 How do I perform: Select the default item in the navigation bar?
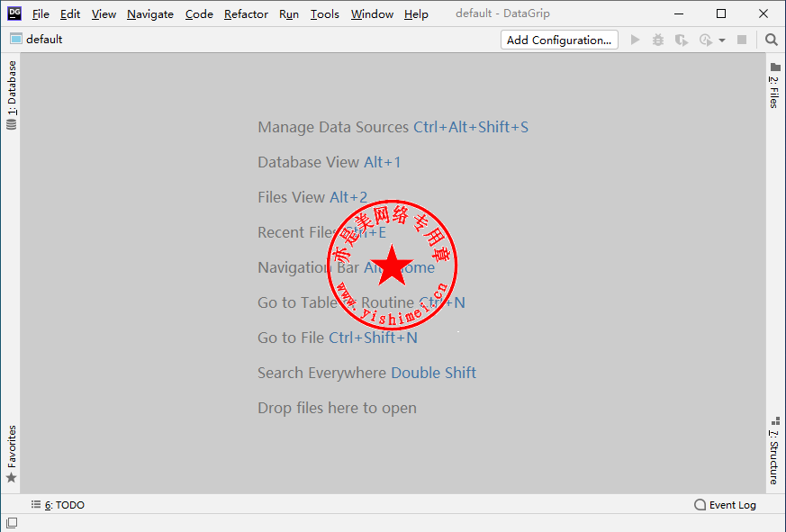[36, 39]
